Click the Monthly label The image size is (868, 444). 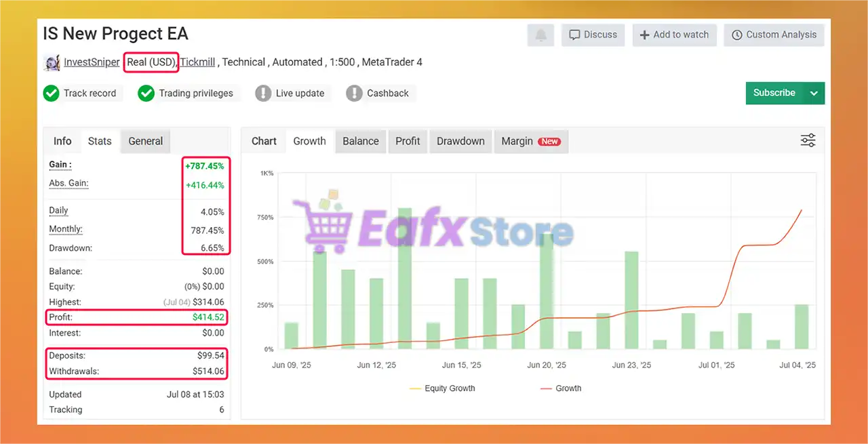point(65,229)
